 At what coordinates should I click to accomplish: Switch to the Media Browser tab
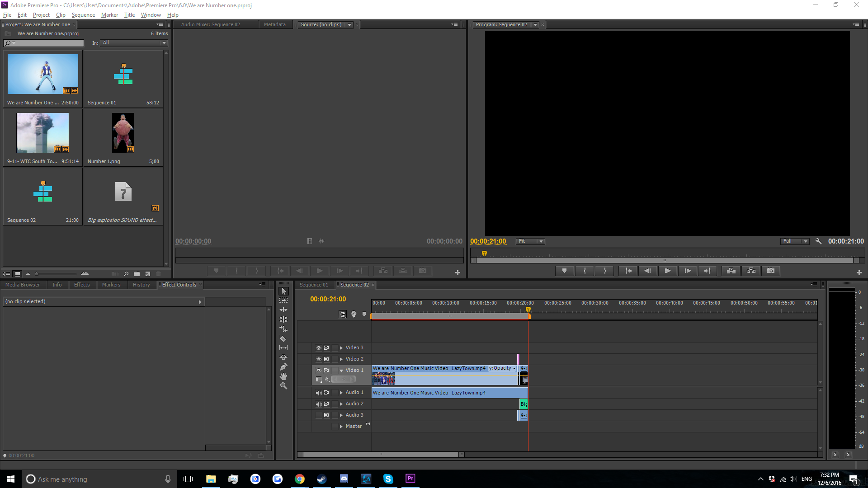[23, 285]
